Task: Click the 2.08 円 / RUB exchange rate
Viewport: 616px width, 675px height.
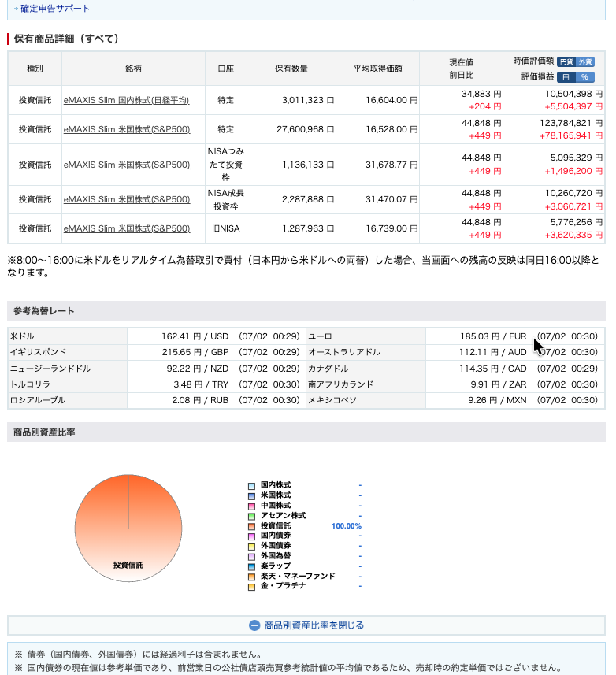Action: 200,400
